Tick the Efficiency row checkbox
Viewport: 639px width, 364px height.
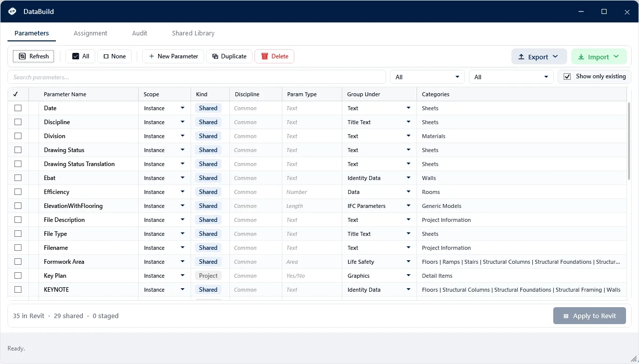(18, 192)
